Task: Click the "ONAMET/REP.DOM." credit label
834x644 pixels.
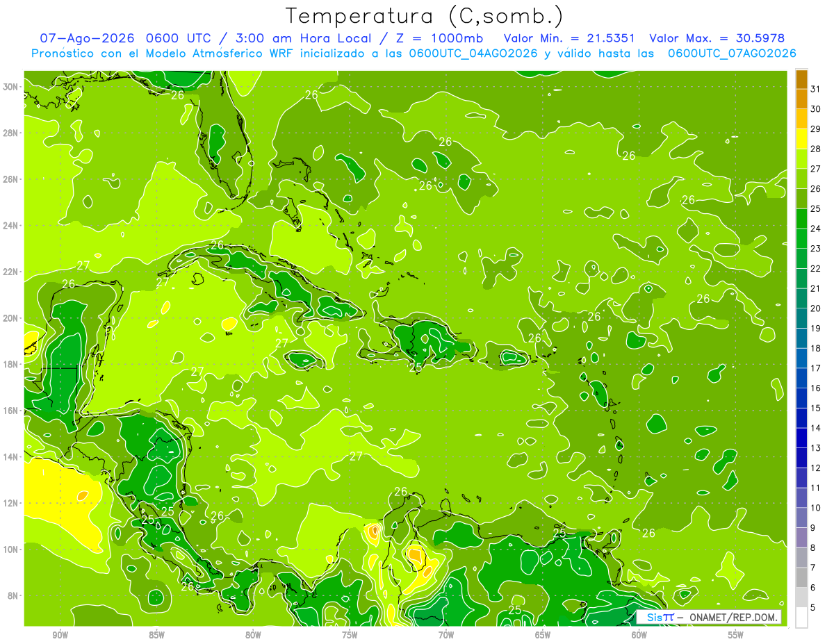Action: (733, 617)
